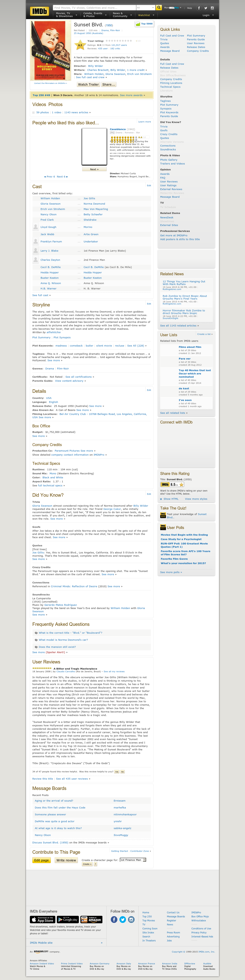This screenshot has height=980, width=245.
Task: Click the Watch Trailer button
Action: click(88, 84)
